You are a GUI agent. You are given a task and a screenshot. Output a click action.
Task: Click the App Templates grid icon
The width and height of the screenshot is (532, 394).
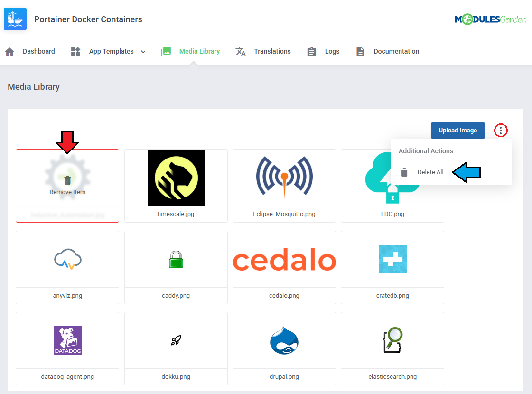pos(75,52)
